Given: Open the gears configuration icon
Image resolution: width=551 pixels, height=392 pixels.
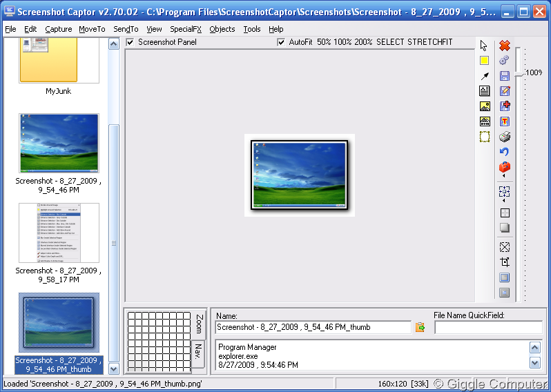Looking at the screenshot, I should pyautogui.click(x=505, y=61).
